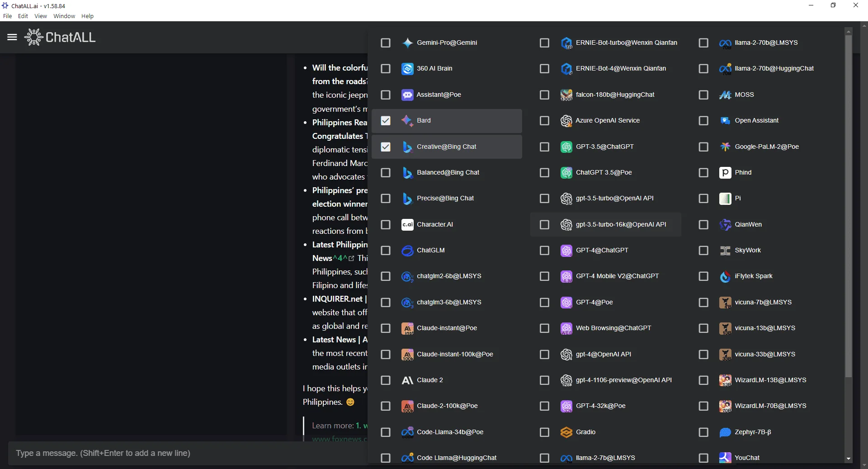Image resolution: width=868 pixels, height=469 pixels.
Task: Click the iFlytek Spark icon
Action: pyautogui.click(x=725, y=276)
